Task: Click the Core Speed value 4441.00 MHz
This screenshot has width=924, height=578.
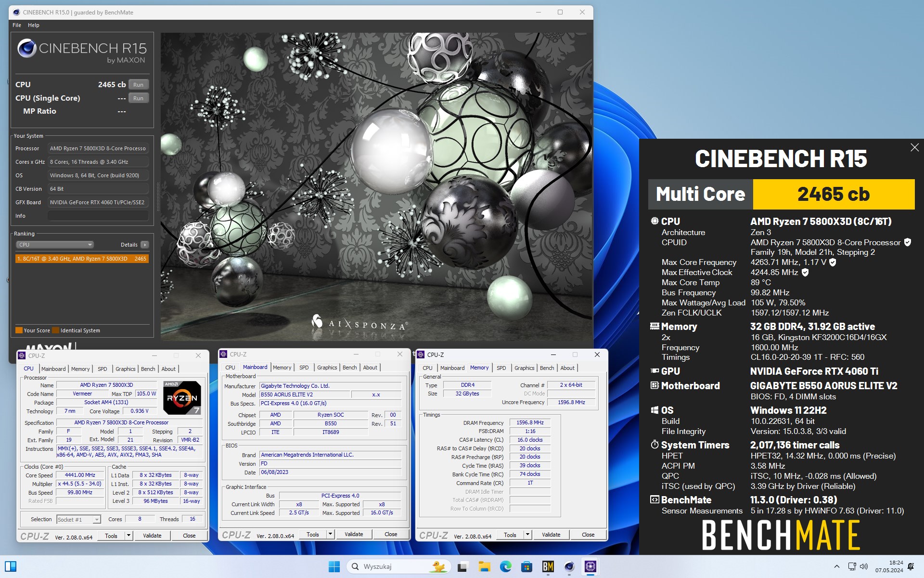Action: pyautogui.click(x=80, y=475)
